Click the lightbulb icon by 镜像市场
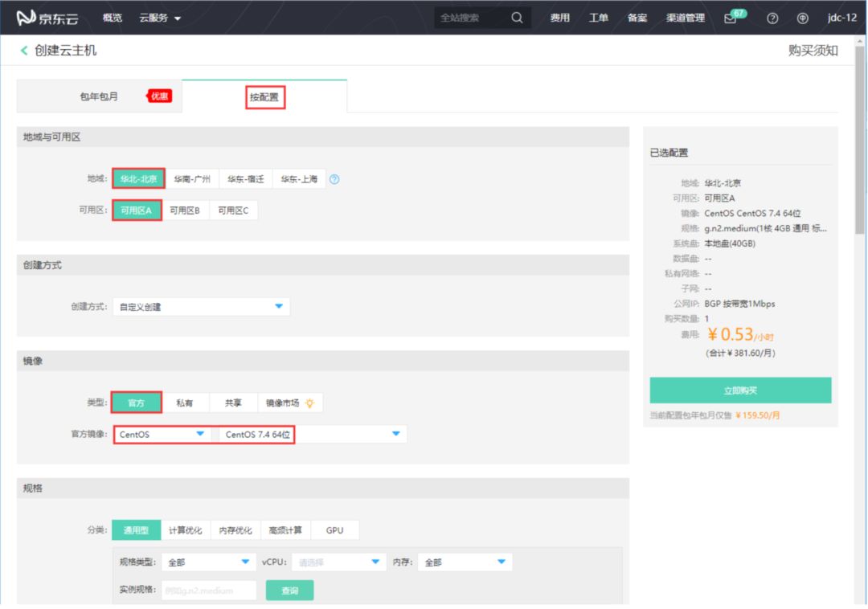868x609 pixels. point(309,403)
